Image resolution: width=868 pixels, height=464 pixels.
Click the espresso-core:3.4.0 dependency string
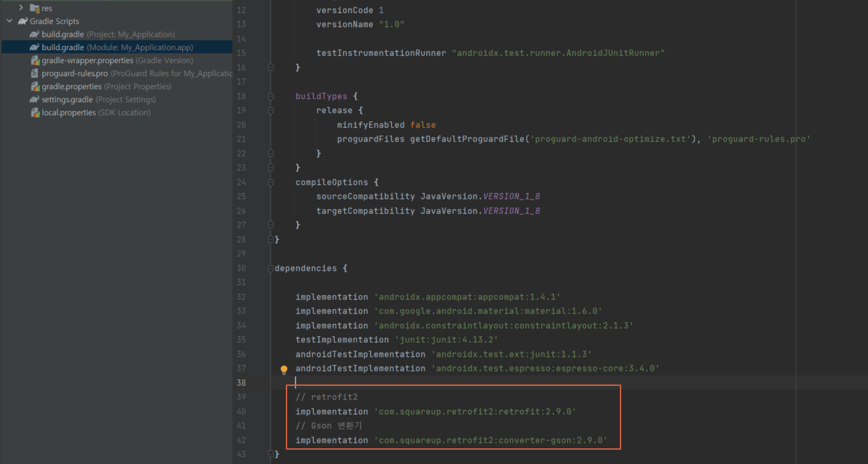545,368
